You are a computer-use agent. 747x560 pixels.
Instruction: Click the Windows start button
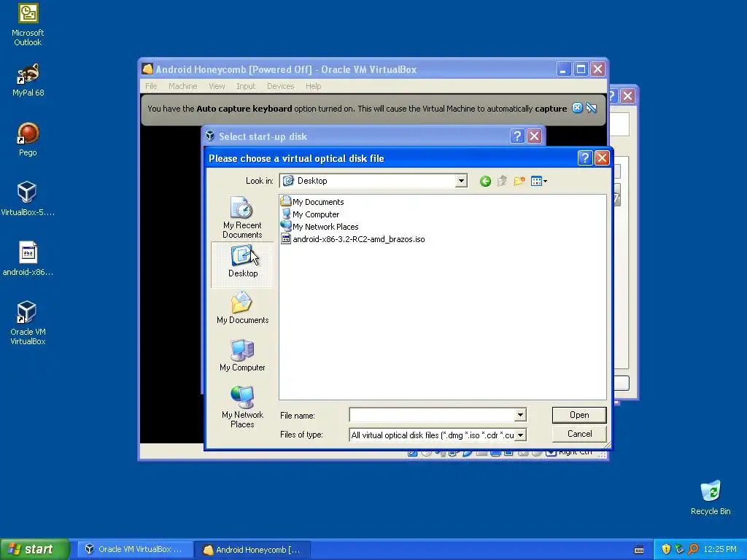coord(35,549)
